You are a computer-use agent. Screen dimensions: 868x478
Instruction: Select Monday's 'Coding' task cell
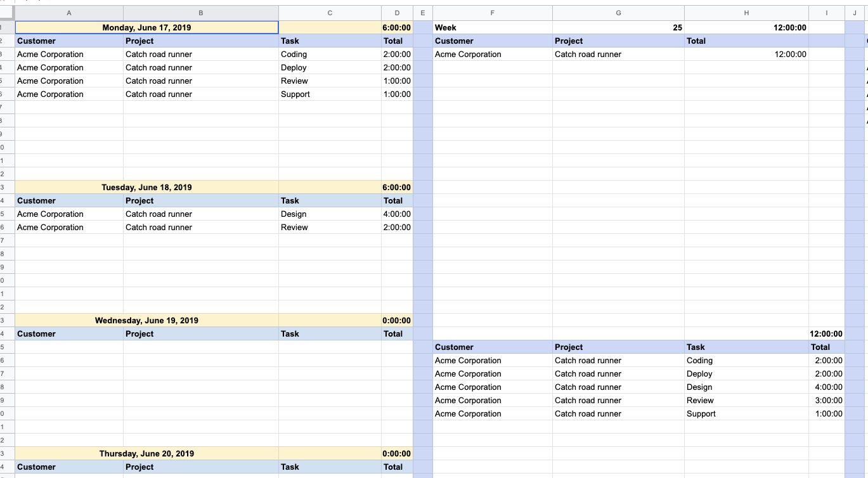[x=330, y=55]
